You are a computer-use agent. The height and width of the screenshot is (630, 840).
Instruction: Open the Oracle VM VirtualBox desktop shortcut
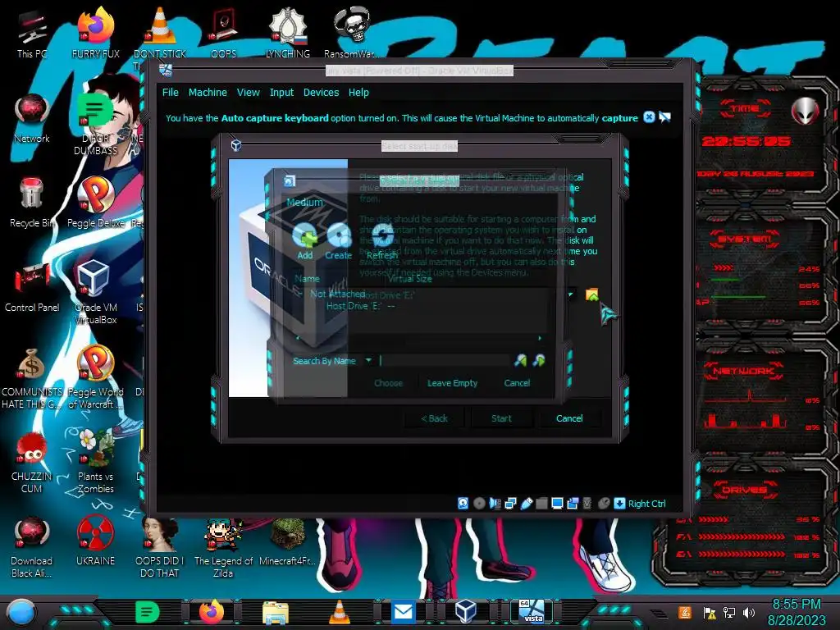point(95,292)
